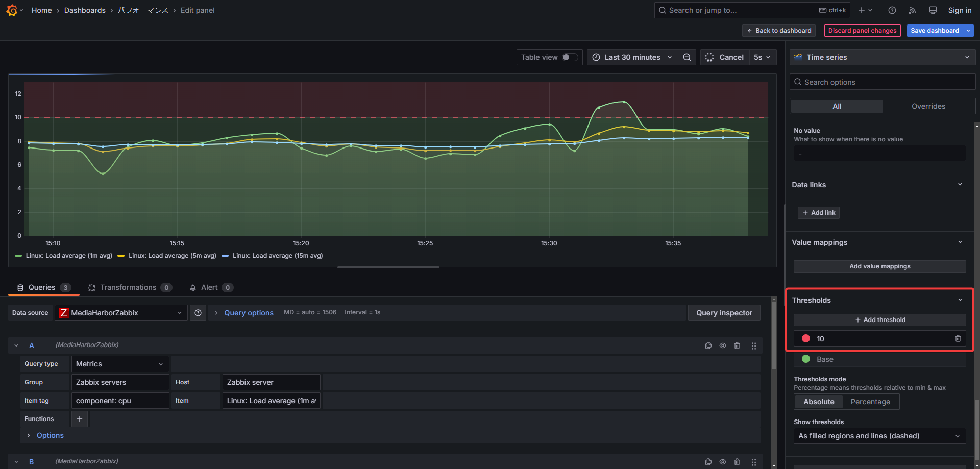Click the Zabbix data source logo
Viewport: 980px width, 469px height.
pos(63,313)
